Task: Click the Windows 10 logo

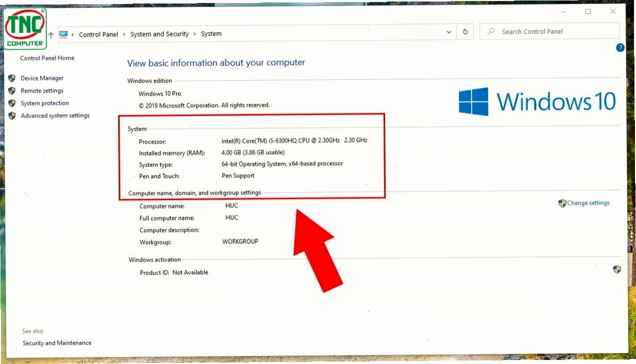Action: (537, 102)
